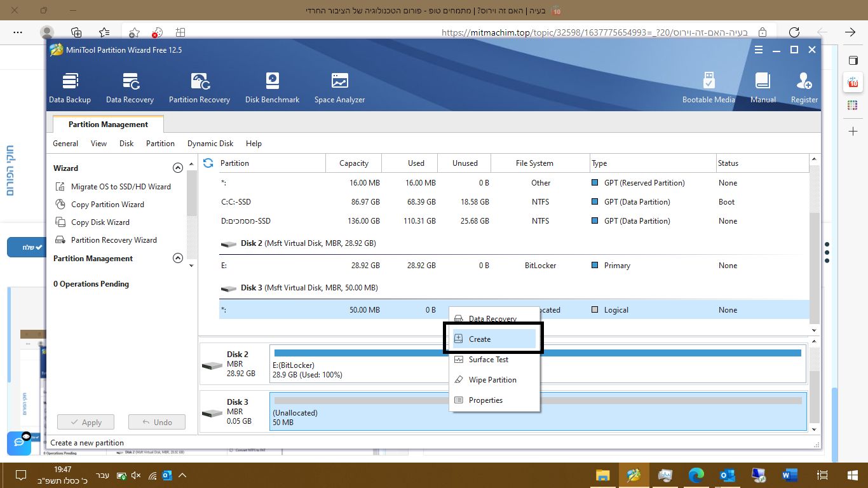Open the MiniTool hamburger menu icon

coord(757,50)
